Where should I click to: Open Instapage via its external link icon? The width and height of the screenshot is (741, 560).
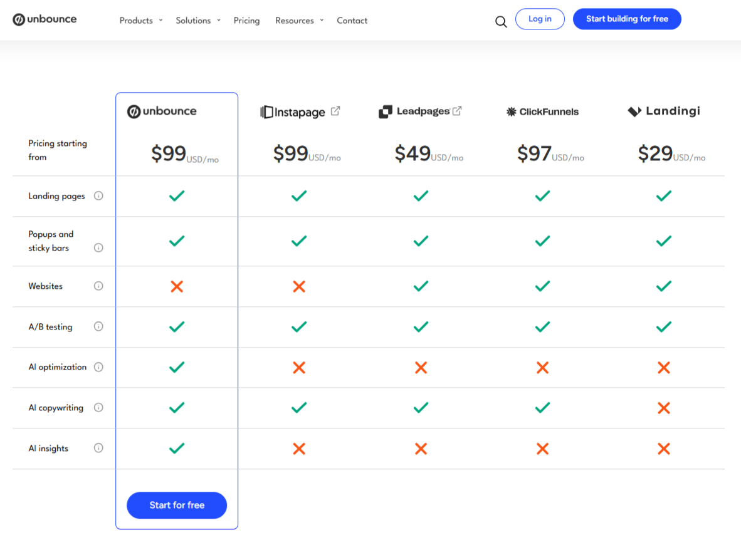336,110
